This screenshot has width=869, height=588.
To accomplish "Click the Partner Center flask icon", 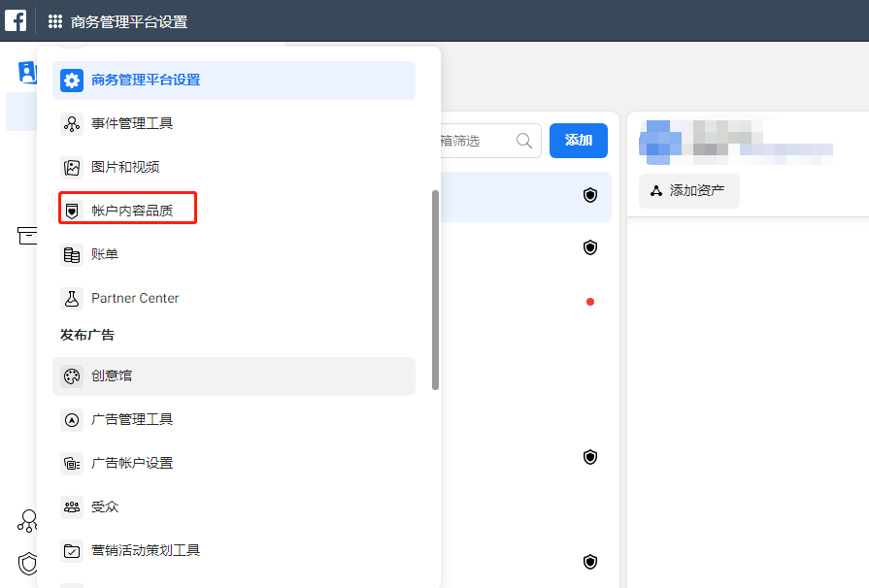I will 72,299.
